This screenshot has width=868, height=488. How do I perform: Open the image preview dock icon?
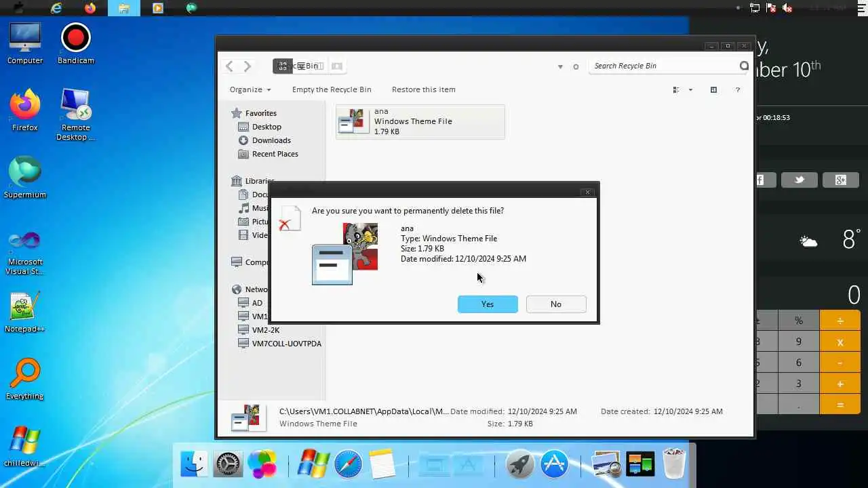click(606, 464)
